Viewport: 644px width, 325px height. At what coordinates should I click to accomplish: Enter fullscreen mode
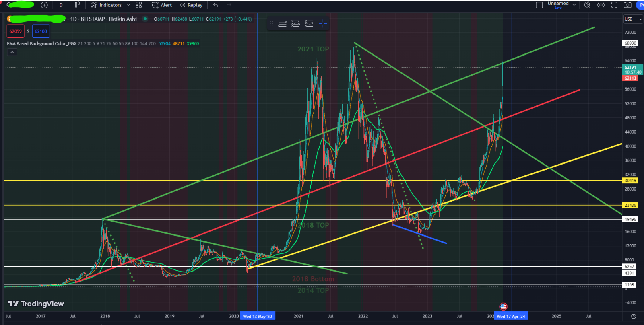tap(614, 5)
